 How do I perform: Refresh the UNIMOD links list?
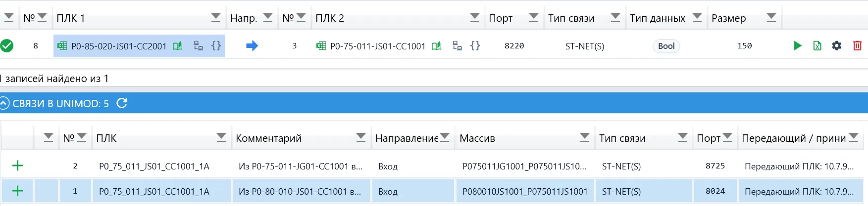click(122, 103)
